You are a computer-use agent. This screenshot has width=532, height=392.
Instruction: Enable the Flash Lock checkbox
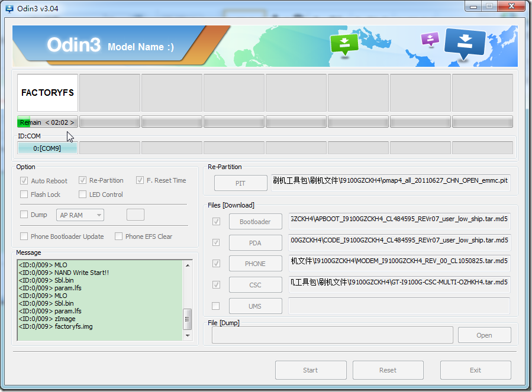[x=24, y=195]
